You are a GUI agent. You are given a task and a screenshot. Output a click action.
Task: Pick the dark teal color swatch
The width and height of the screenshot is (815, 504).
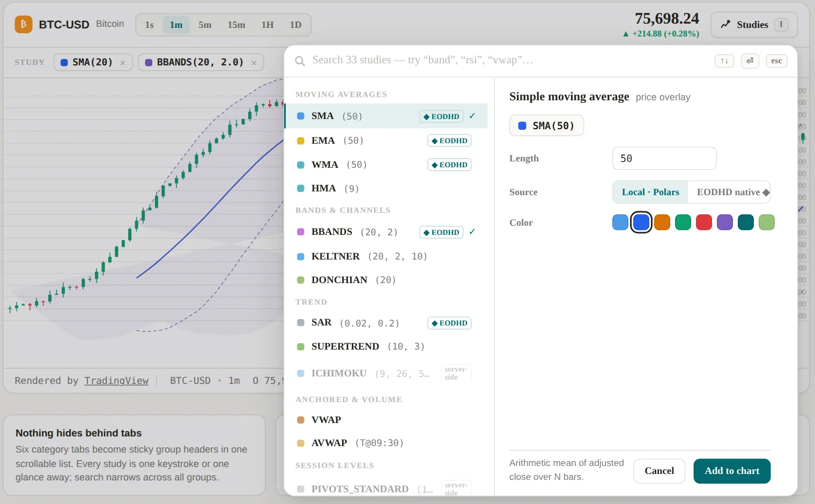(746, 222)
